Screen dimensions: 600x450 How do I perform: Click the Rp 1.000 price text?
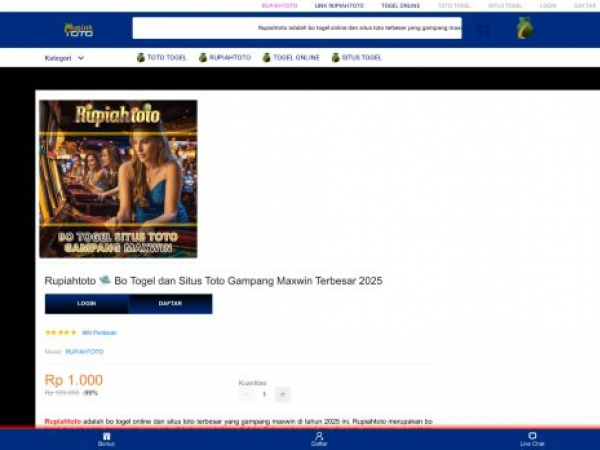pyautogui.click(x=74, y=380)
